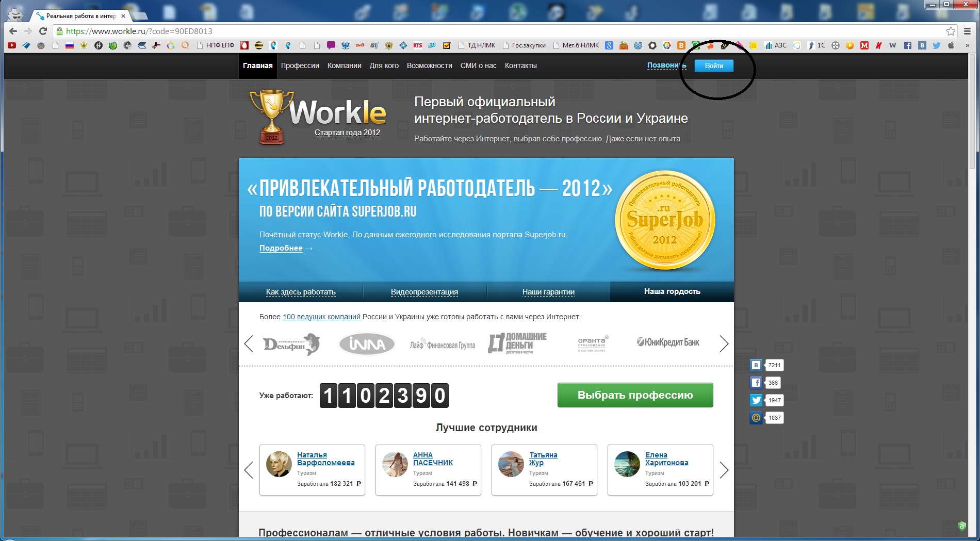Click the green Выбрать профессию button

pos(635,395)
